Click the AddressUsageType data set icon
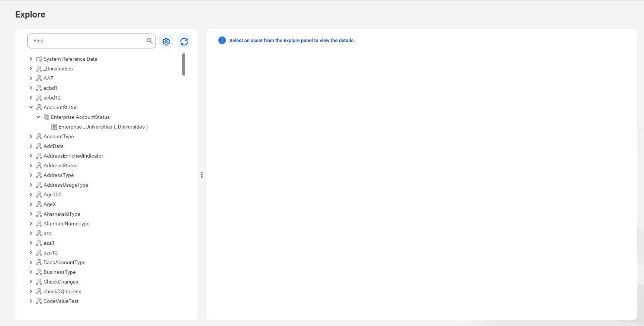This screenshot has width=644, height=326. pos(39,185)
